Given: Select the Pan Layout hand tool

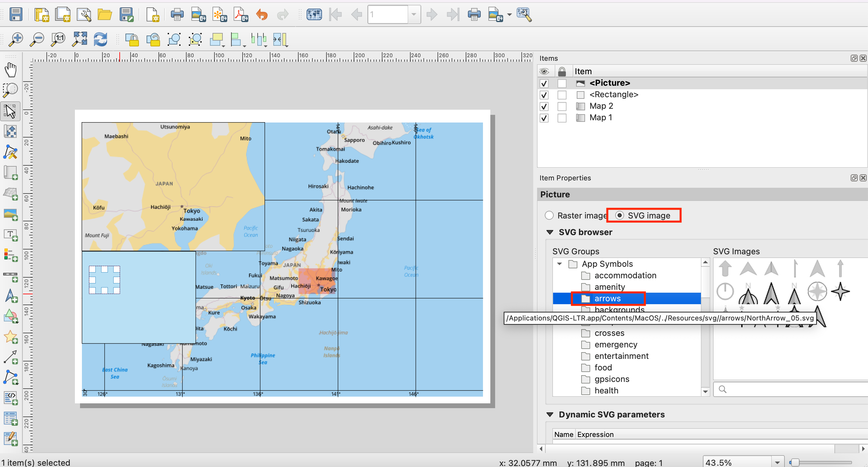Looking at the screenshot, I should click(x=11, y=70).
